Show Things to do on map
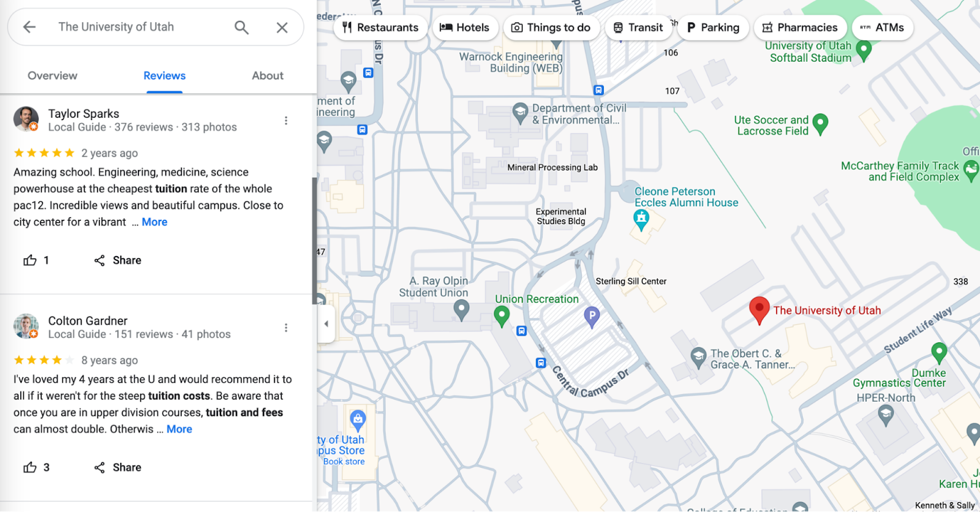 pos(551,28)
